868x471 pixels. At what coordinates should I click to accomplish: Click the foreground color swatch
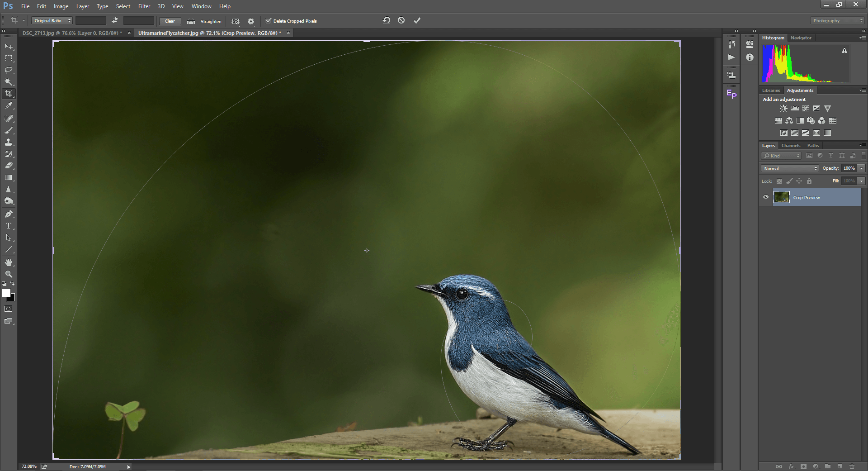[x=6, y=293]
